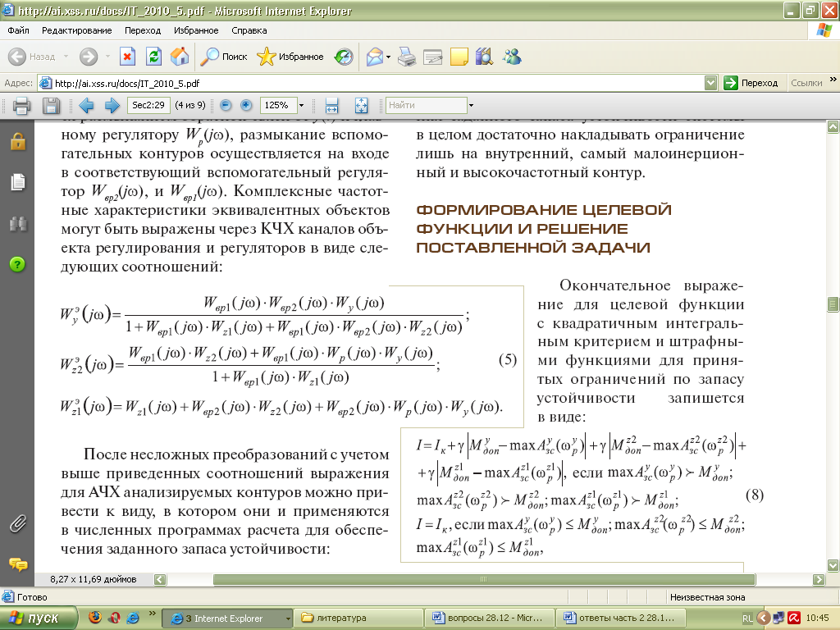This screenshot has height=630, width=840.
Task: Open литература folder from taskbar
Action: click(358, 619)
